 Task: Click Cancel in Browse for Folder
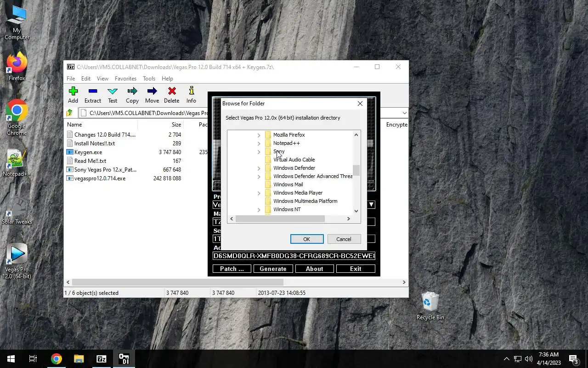pos(344,239)
